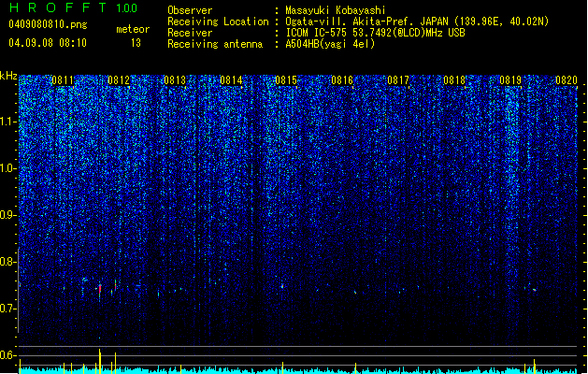Viewport: 588px width, 374px height.
Task: Click the ICOM IC-575 receiver frequency text
Action: (x=375, y=33)
